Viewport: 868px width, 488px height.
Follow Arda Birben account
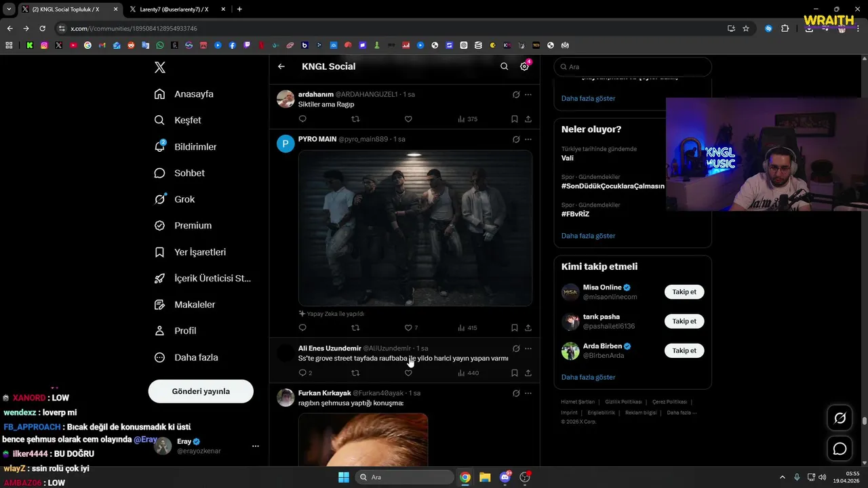(x=684, y=350)
